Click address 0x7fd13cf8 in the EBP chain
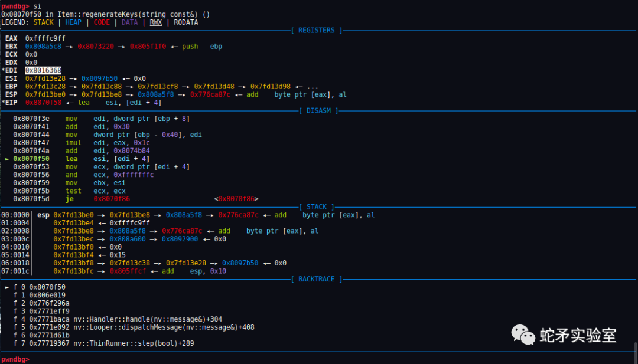The height and width of the screenshot is (364, 638). (158, 87)
